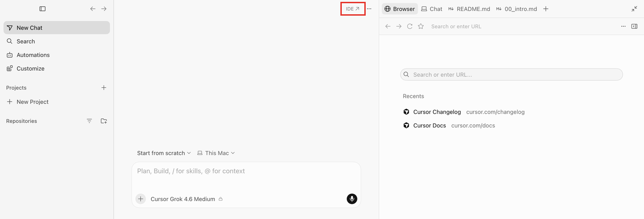The image size is (644, 219).
Task: Open in IDE button
Action: coord(353,9)
